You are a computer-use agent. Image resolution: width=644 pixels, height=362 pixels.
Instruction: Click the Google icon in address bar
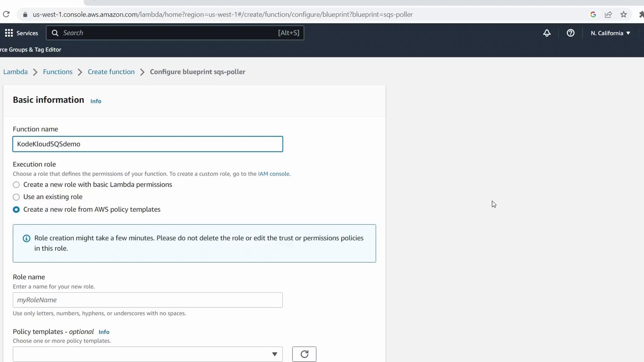(x=593, y=14)
